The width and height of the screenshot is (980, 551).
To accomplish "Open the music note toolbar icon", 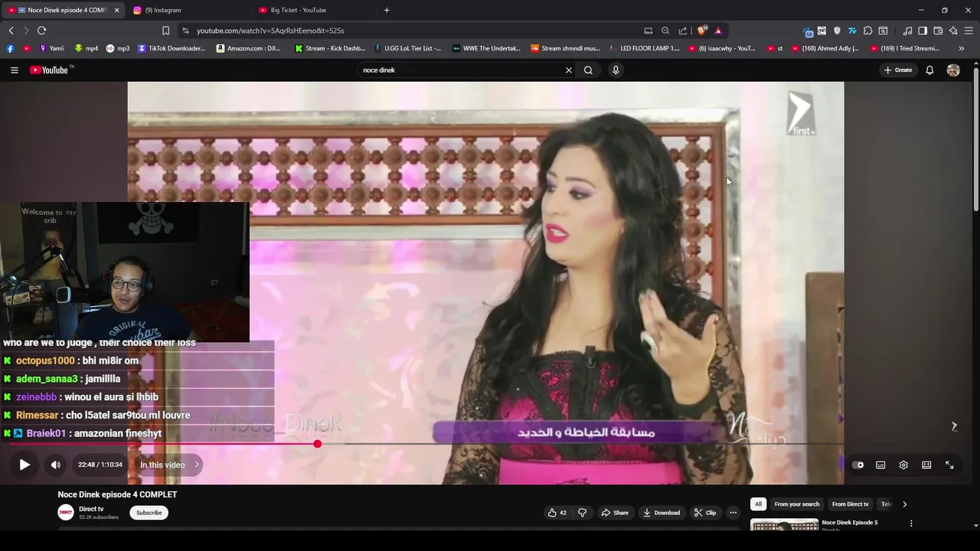I will coord(907,31).
